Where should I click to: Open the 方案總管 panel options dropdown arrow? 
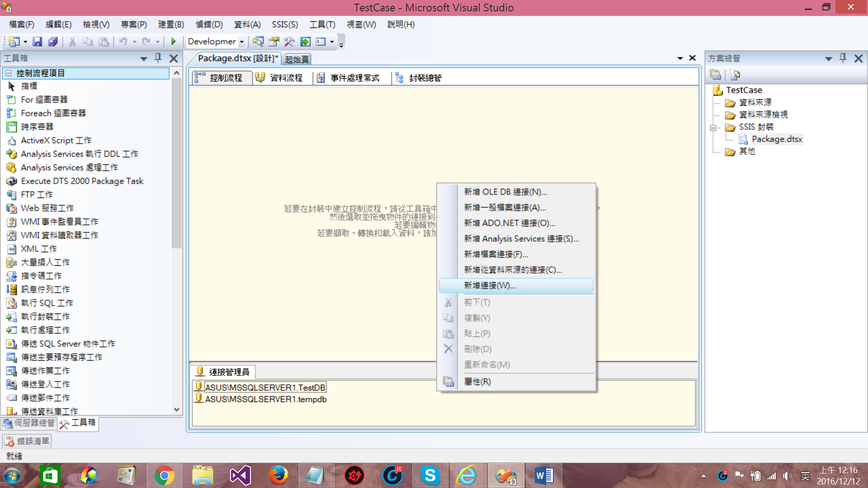pos(829,58)
